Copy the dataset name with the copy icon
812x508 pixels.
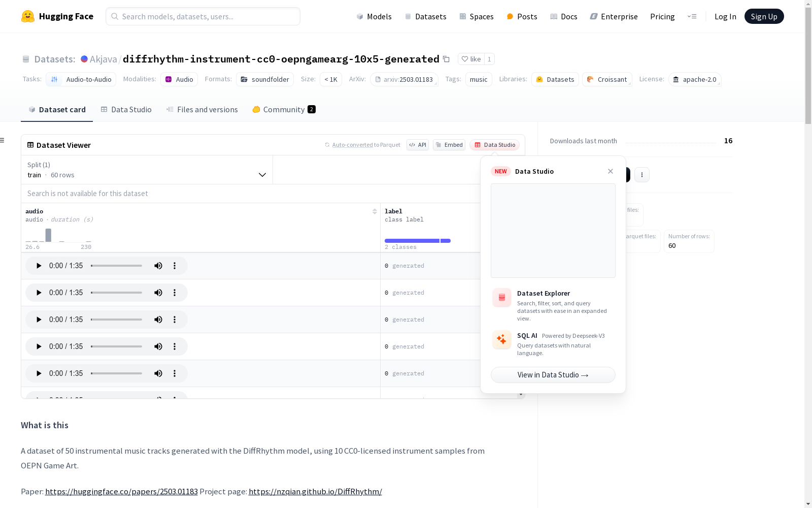[446, 59]
